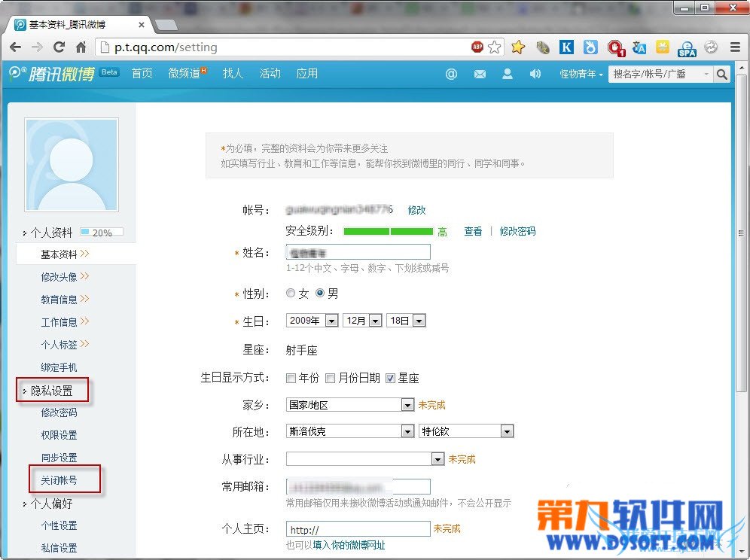
Task: Open the birth year 2009年 dropdown
Action: click(312, 321)
